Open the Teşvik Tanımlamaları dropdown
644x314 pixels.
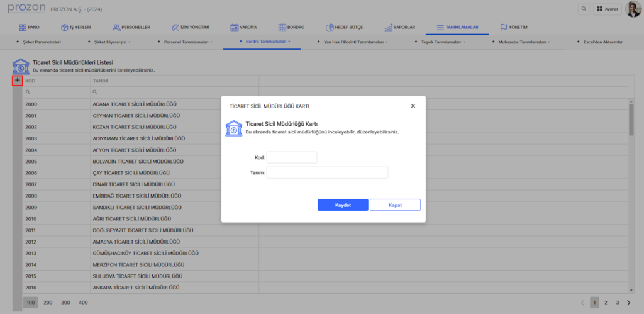tap(440, 42)
